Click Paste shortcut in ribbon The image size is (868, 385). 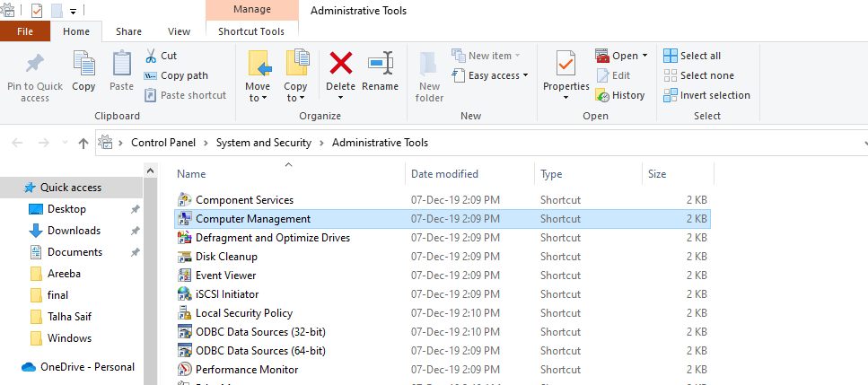[x=186, y=95]
